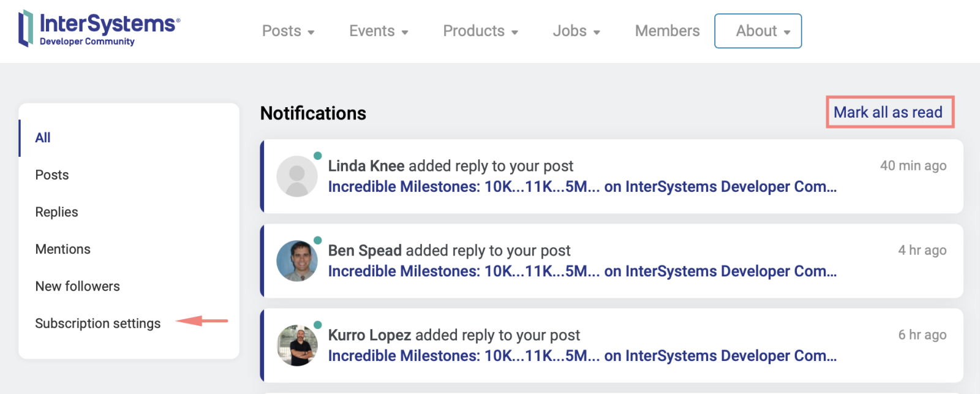Expand the Products dropdown menu

(x=481, y=31)
